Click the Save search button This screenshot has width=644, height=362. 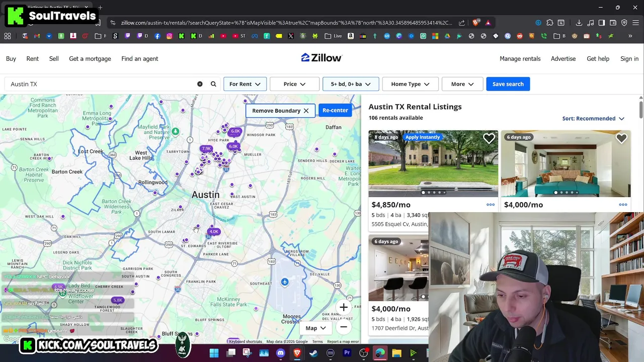pos(508,84)
